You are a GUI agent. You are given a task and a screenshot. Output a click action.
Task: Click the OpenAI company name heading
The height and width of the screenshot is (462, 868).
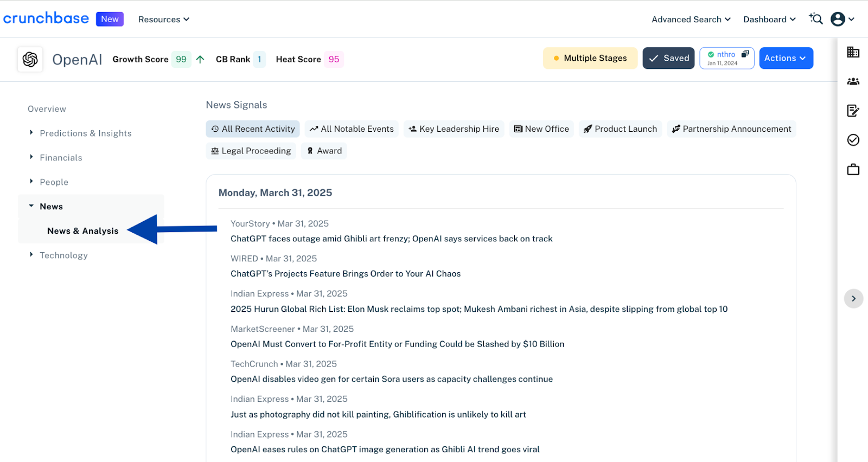click(77, 60)
